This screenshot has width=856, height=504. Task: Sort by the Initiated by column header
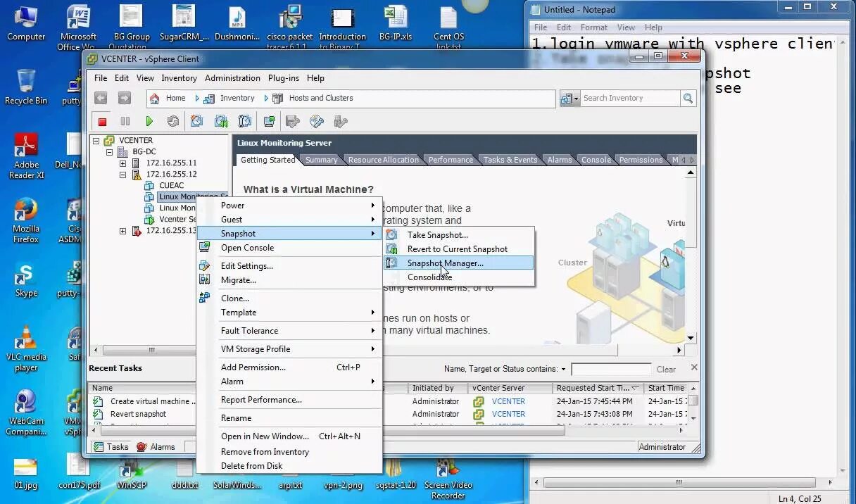click(437, 388)
